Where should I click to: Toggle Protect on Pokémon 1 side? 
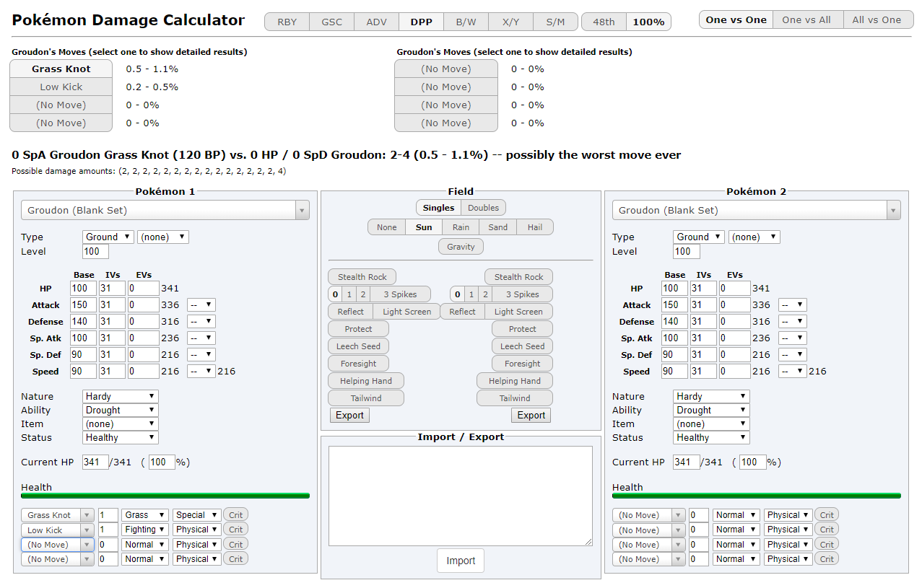tap(358, 329)
